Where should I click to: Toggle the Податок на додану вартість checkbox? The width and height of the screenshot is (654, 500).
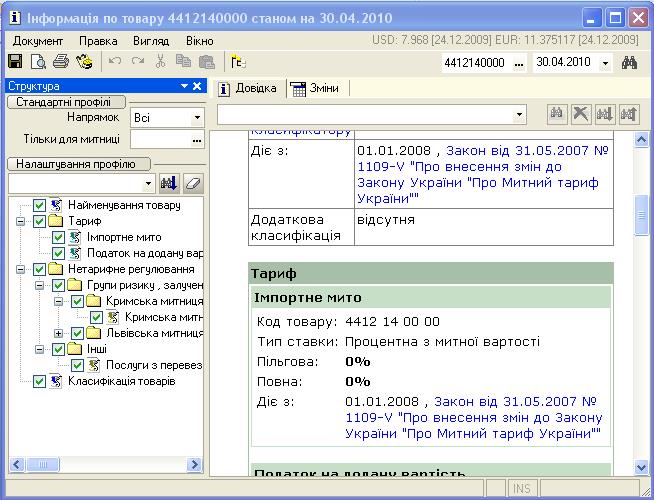pos(58,253)
